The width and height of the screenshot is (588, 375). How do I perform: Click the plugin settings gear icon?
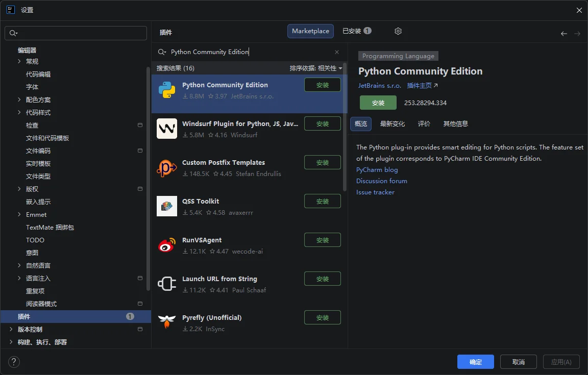[x=398, y=31]
